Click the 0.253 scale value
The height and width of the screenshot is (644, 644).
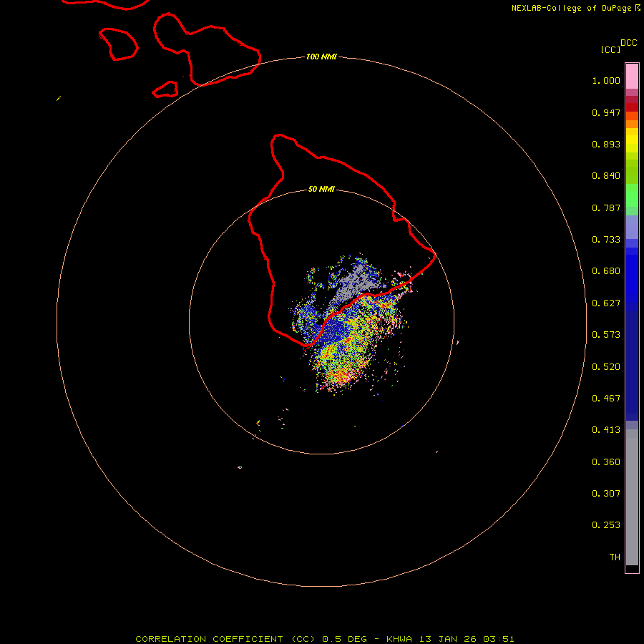click(x=606, y=525)
